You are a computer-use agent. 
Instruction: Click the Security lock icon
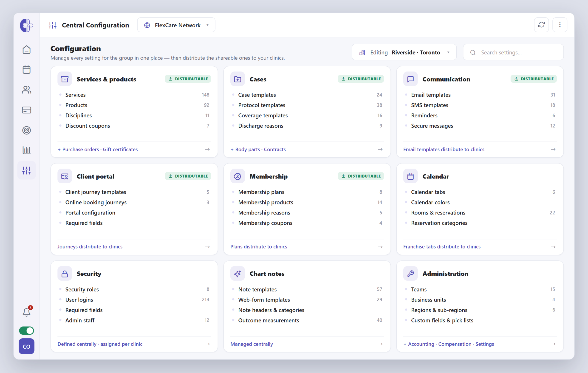tap(65, 274)
